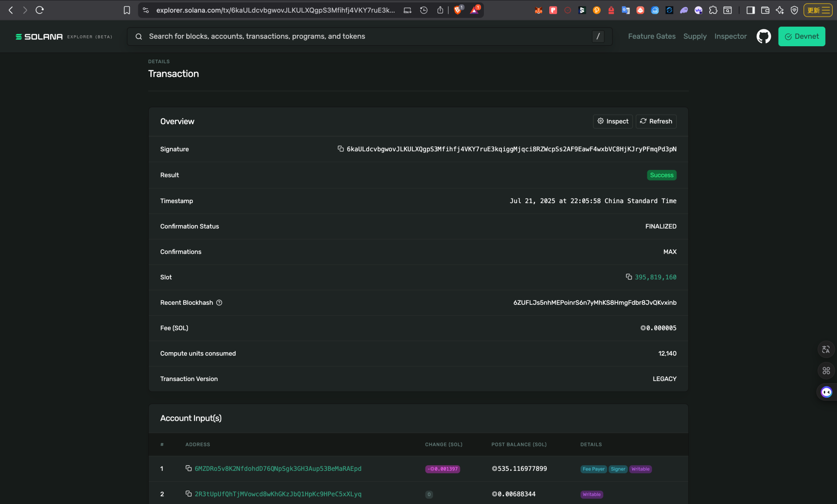The width and height of the screenshot is (837, 504).
Task: Click the browser forward arrow
Action: coord(25,10)
